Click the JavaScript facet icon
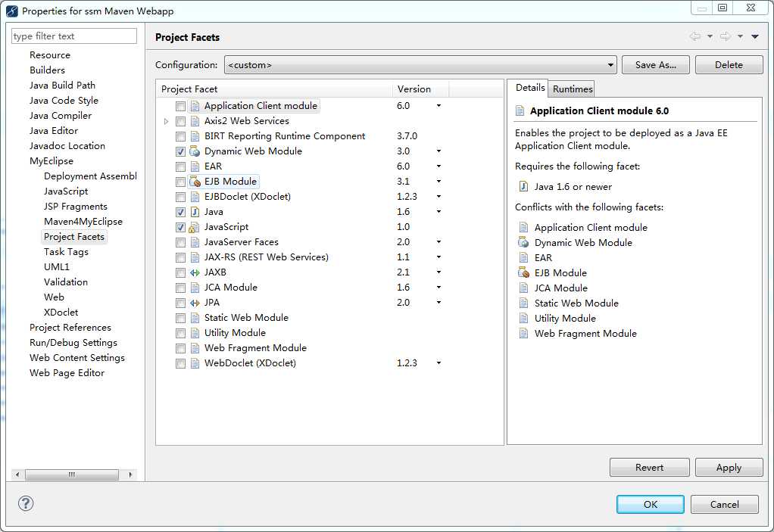 point(195,227)
